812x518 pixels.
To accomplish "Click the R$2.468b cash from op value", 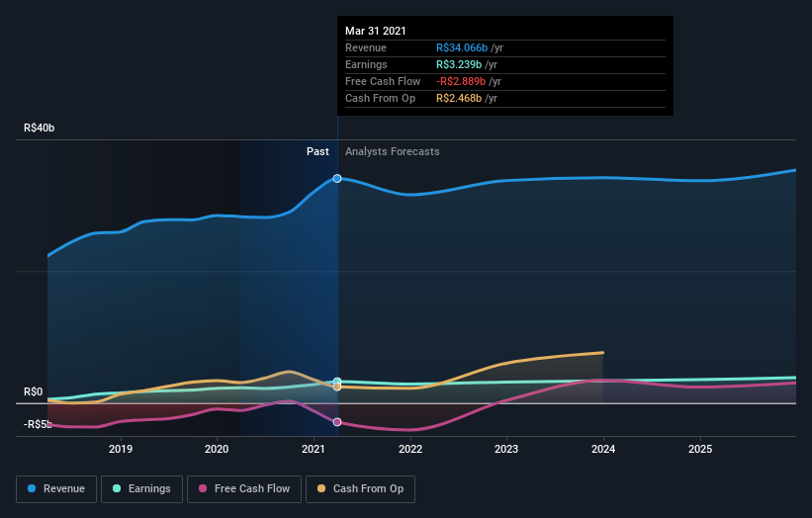I will (x=459, y=98).
